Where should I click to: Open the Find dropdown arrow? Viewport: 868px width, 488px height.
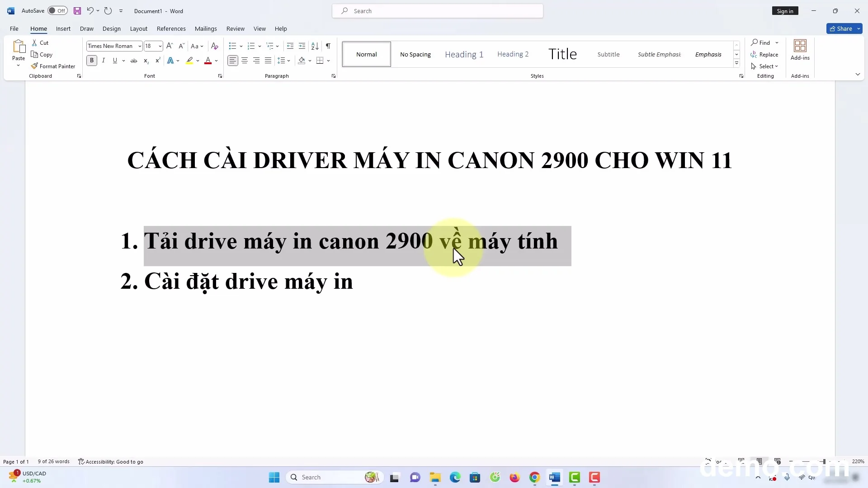point(777,42)
